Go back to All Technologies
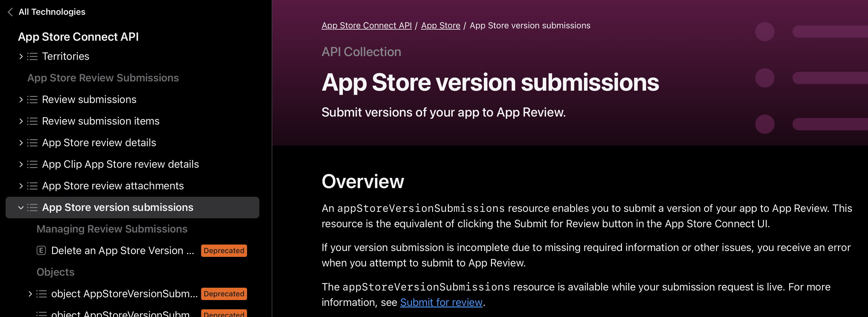The height and width of the screenshot is (317, 868). tap(52, 12)
